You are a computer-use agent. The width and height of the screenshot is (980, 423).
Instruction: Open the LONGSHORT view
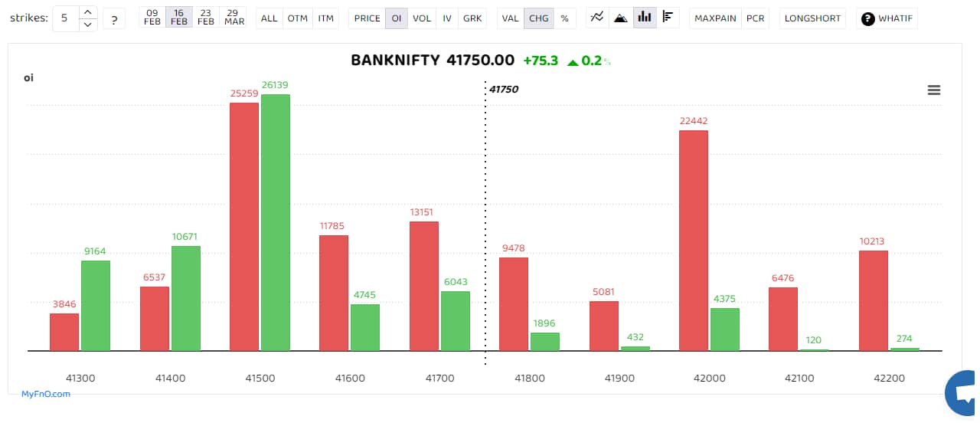pos(812,18)
